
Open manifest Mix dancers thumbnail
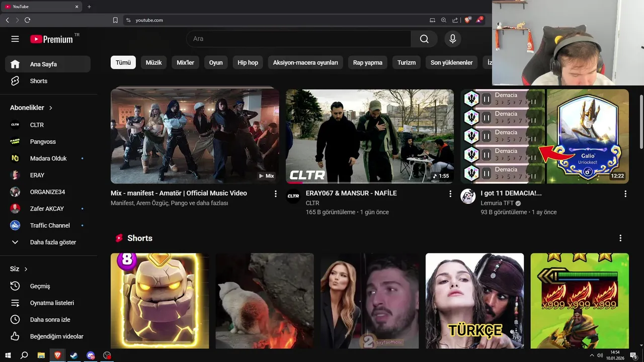(x=195, y=136)
